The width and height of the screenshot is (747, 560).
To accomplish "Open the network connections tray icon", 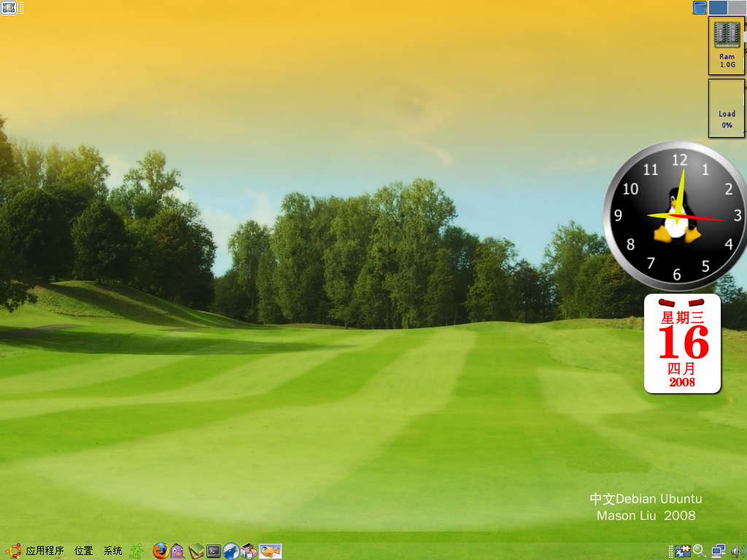I will point(718,551).
